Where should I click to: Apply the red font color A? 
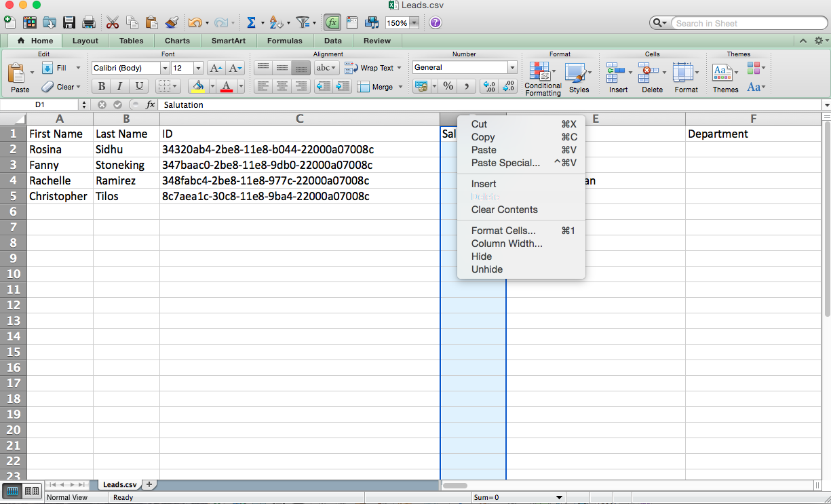point(227,86)
